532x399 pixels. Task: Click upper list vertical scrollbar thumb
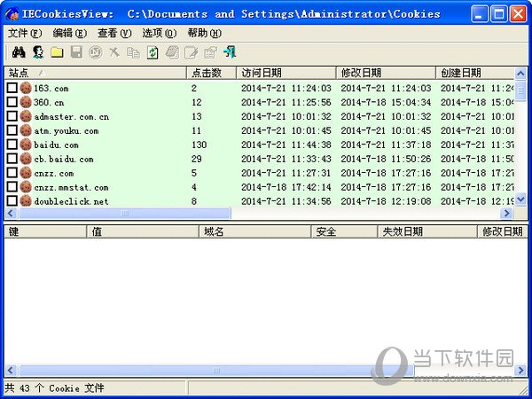[x=520, y=90]
